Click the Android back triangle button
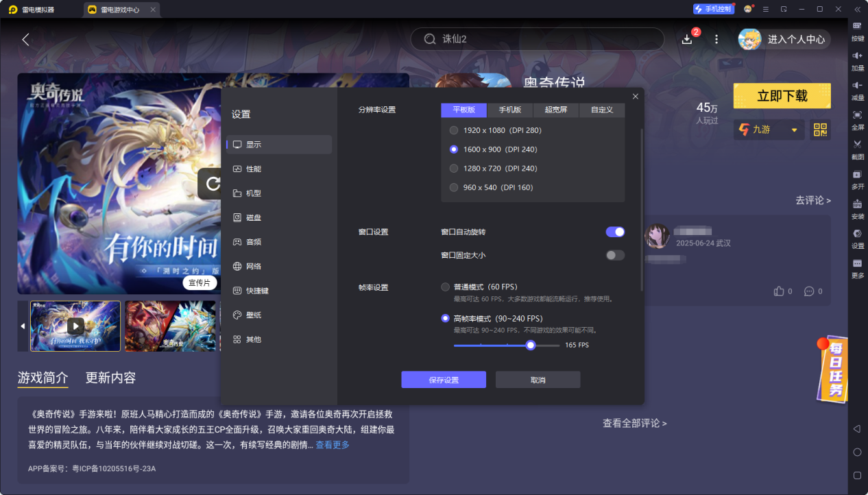868x495 pixels. coord(857,428)
